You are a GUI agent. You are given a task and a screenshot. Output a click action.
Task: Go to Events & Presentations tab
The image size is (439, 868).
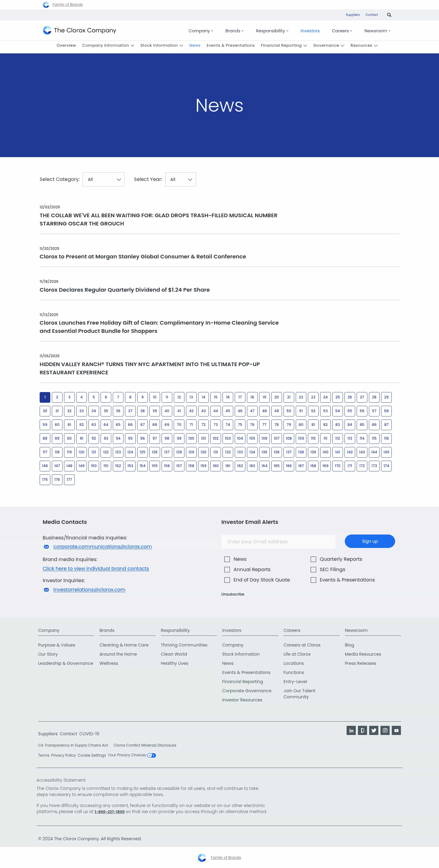click(x=230, y=45)
